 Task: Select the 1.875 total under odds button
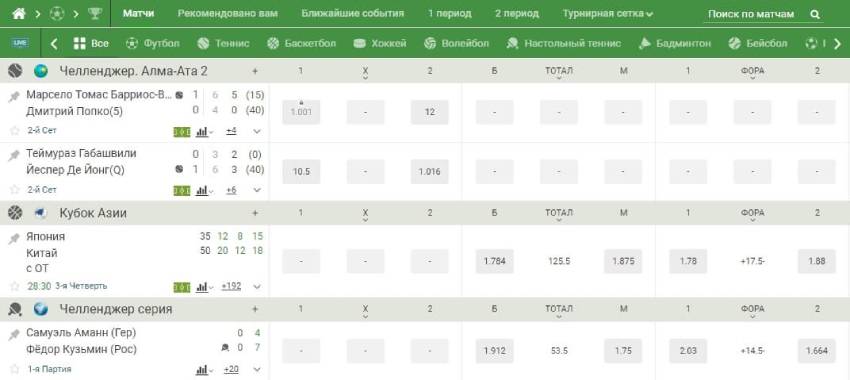tap(623, 261)
